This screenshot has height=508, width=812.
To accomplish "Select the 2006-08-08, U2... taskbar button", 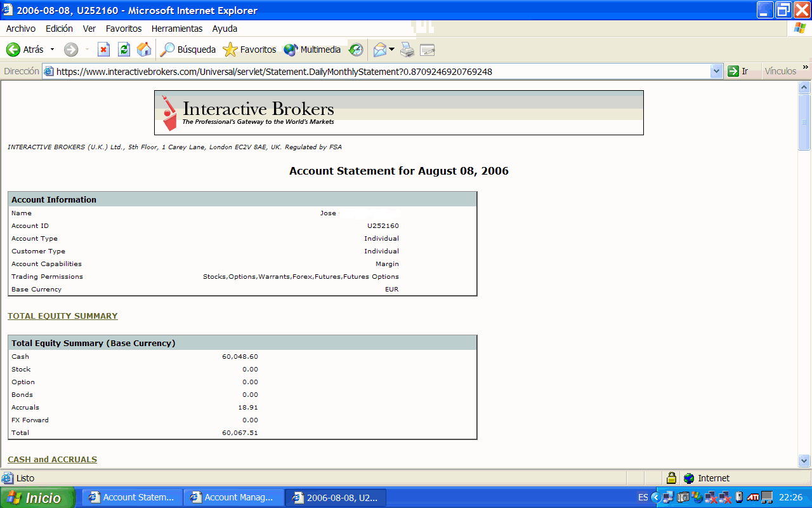I will click(x=335, y=498).
